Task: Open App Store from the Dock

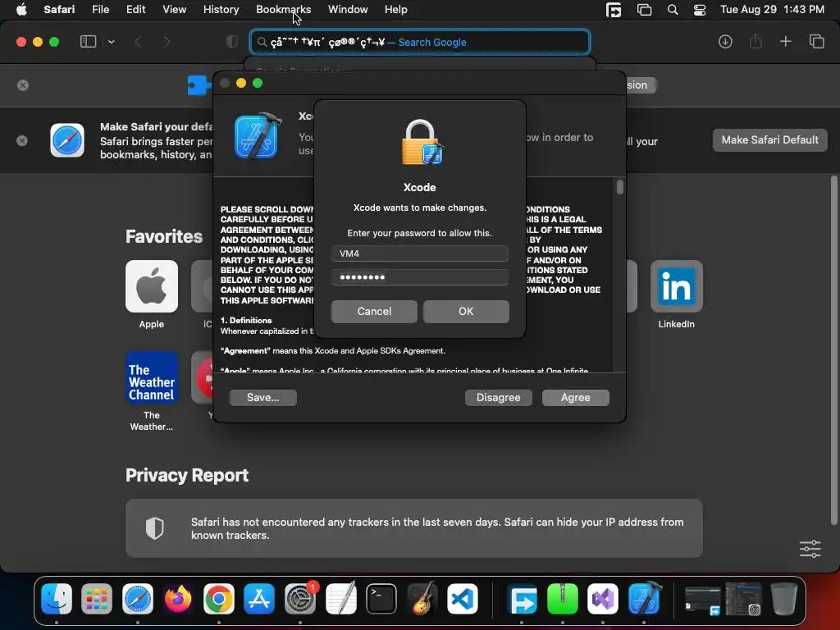Action: pos(259,599)
